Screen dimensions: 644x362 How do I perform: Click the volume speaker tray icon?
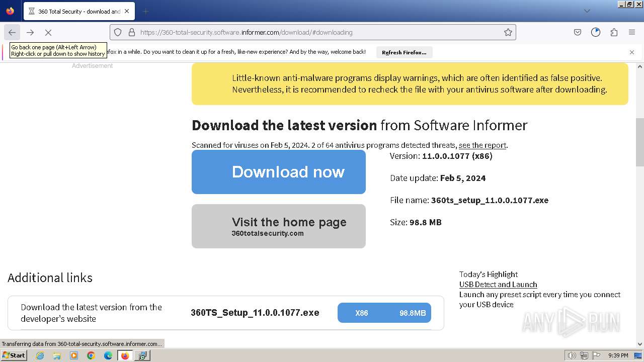click(x=572, y=355)
